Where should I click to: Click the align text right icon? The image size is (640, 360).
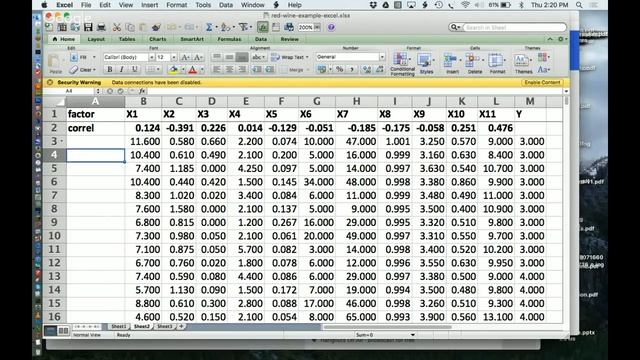(x=242, y=69)
